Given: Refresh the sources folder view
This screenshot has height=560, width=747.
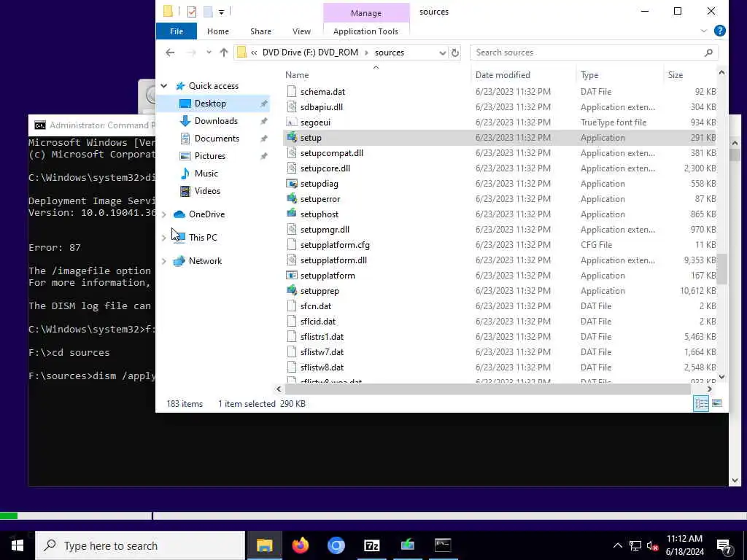Looking at the screenshot, I should click(x=455, y=52).
